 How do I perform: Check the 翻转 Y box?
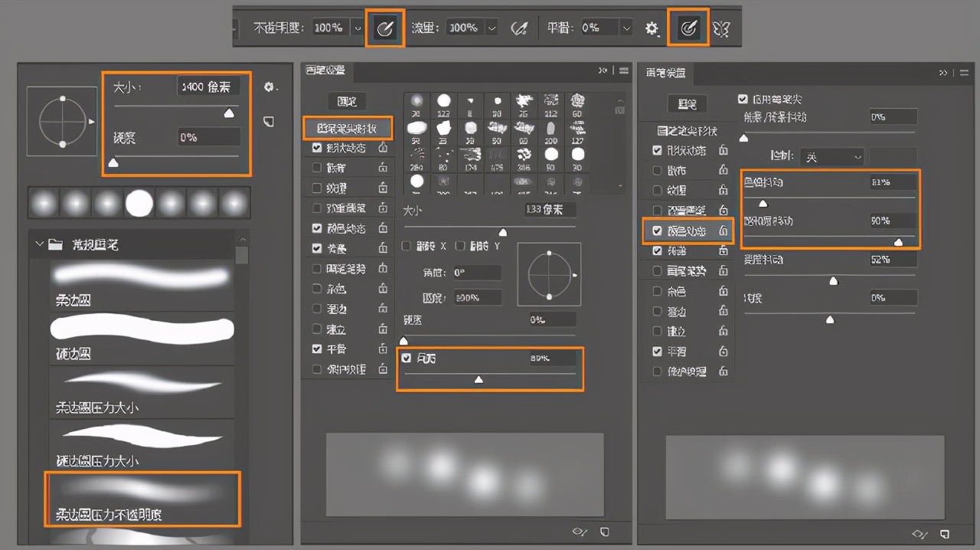(x=460, y=246)
